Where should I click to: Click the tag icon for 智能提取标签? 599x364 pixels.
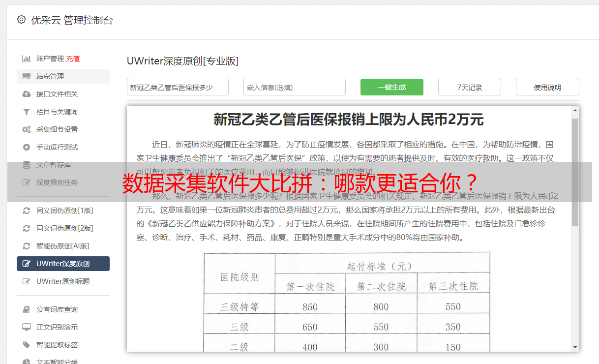point(27,345)
